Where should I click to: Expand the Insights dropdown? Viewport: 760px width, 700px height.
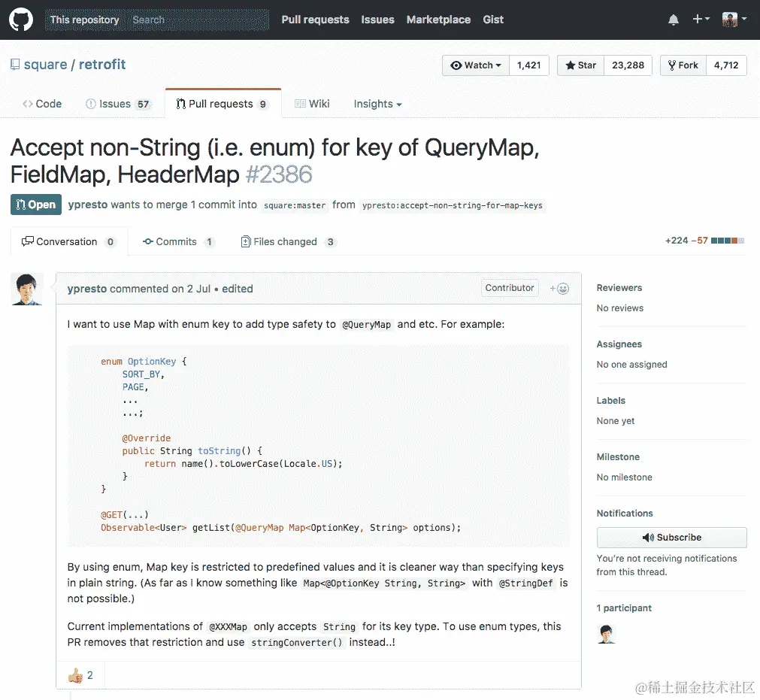(x=377, y=104)
